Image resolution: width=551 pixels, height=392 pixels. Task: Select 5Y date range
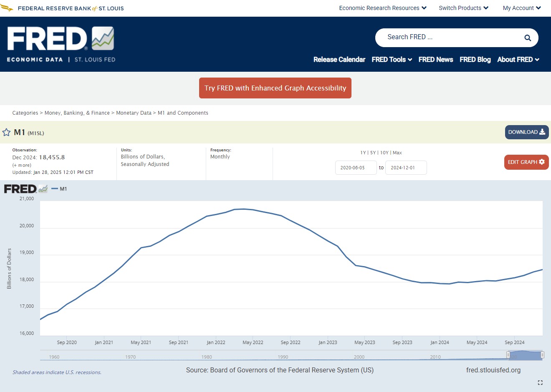pyautogui.click(x=373, y=153)
